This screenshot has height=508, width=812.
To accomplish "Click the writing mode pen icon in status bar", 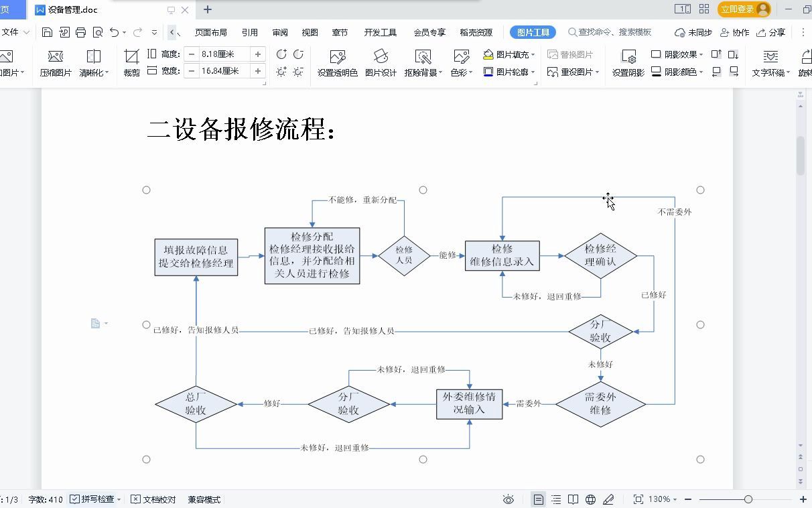I will pos(608,499).
